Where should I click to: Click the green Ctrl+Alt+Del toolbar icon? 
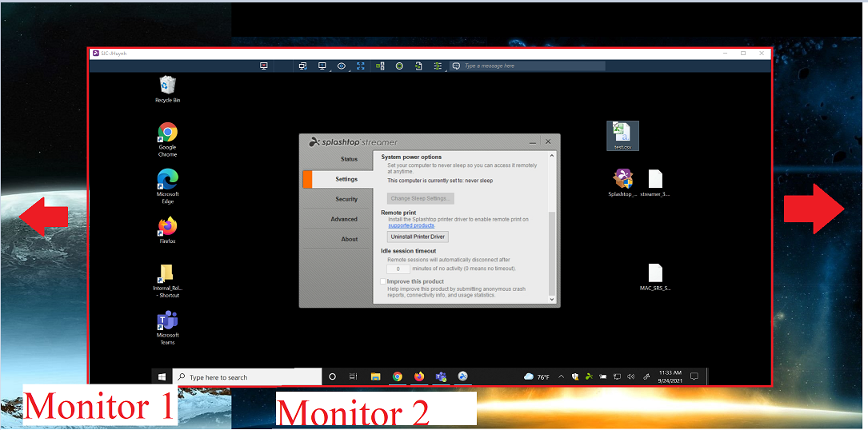point(380,66)
